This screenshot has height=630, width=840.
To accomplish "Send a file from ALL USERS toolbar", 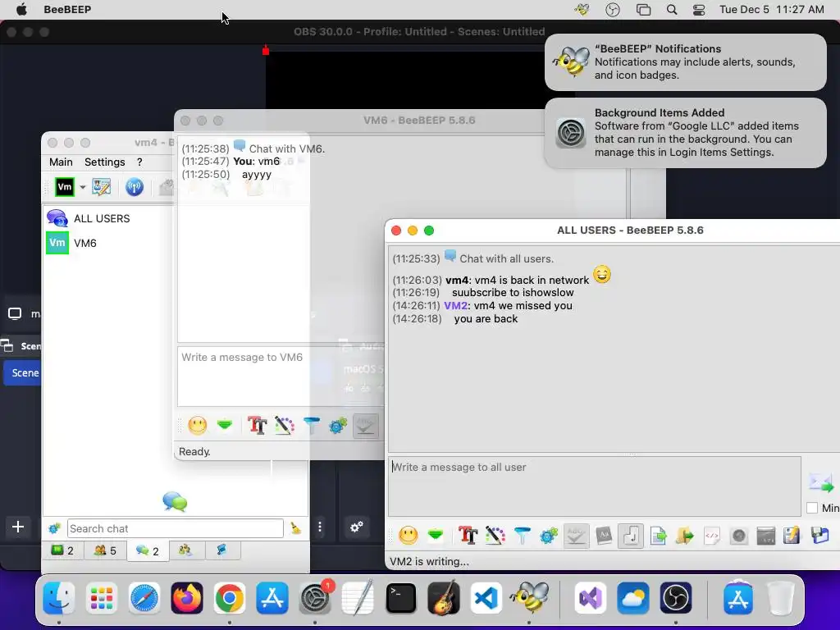I will [659, 535].
